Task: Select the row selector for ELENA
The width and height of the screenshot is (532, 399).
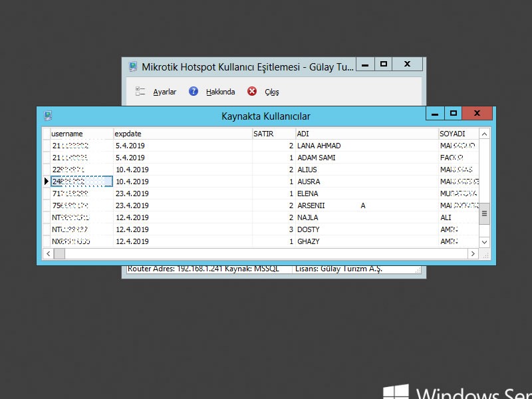Action: pos(47,194)
